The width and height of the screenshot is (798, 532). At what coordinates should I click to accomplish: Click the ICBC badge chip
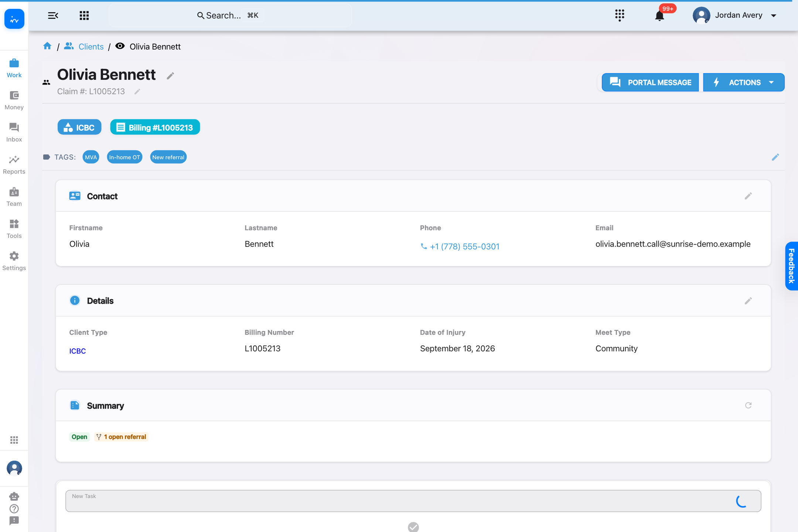point(79,127)
